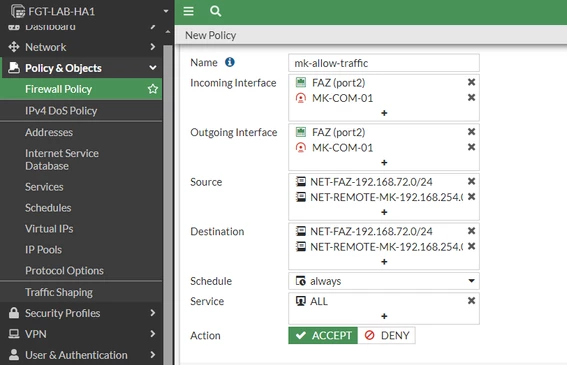
Task: Open the Schedule dropdown
Action: tap(384, 281)
